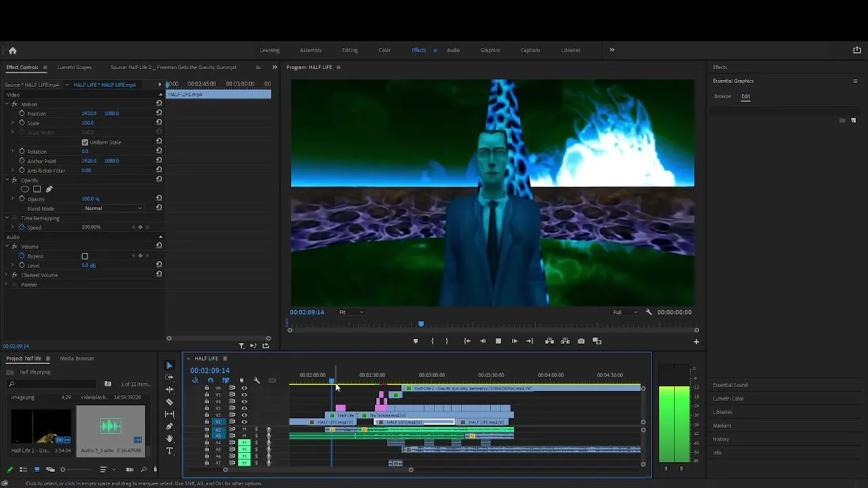Expand the Scale property

click(12, 123)
